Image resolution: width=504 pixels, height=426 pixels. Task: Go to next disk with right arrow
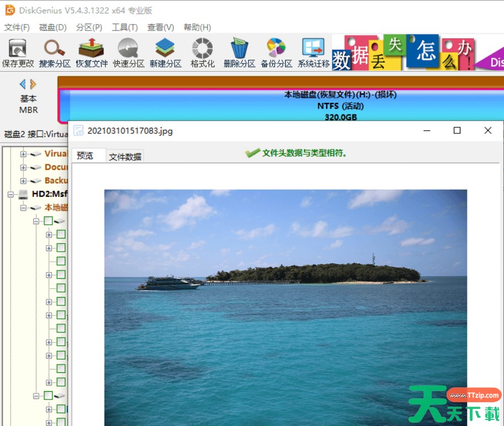33,84
